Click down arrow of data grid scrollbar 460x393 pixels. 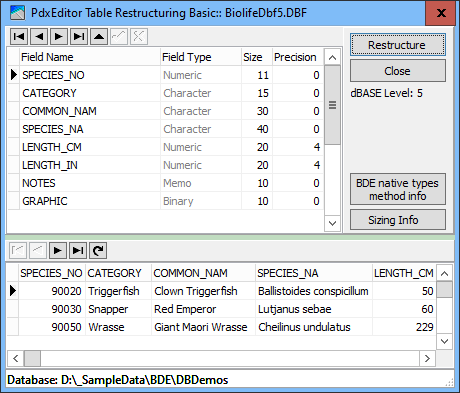444,341
